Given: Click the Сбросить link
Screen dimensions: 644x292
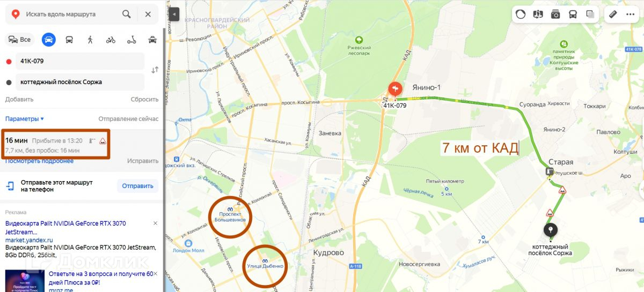Looking at the screenshot, I should (144, 99).
